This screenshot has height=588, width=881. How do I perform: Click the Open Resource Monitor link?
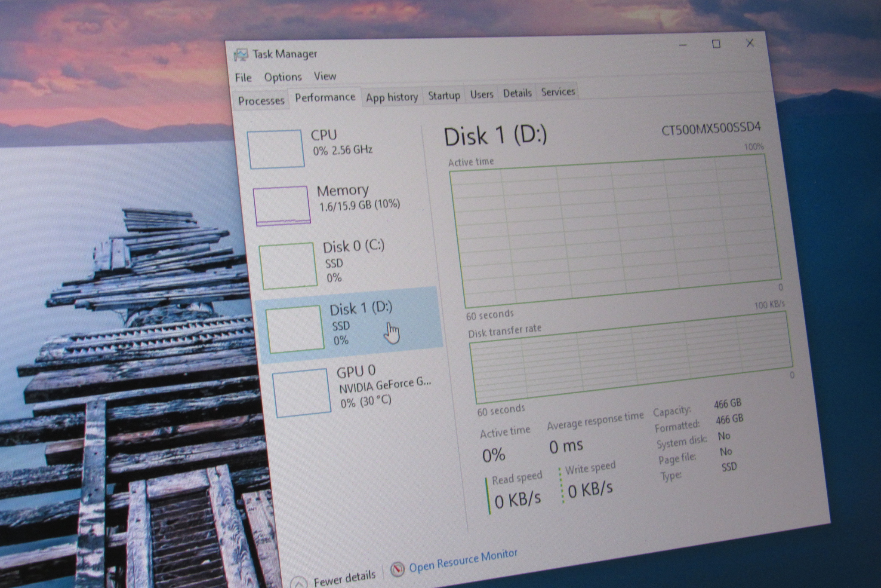463,560
